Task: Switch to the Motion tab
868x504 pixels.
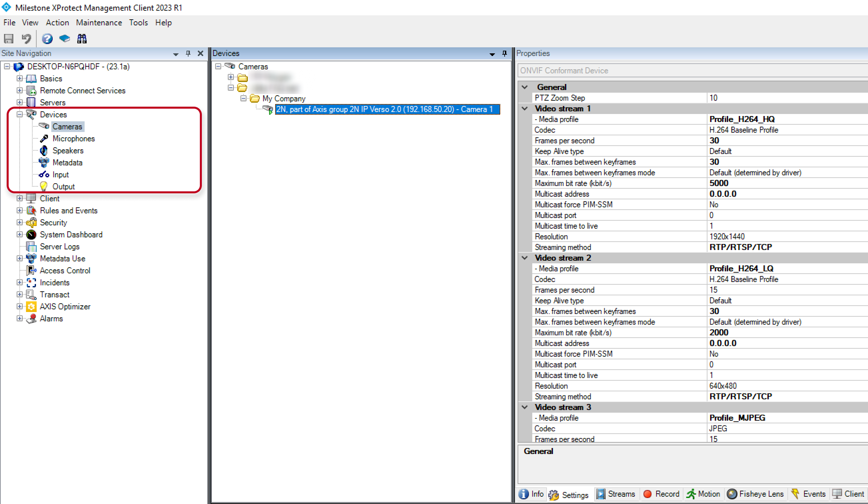Action: pyautogui.click(x=703, y=494)
